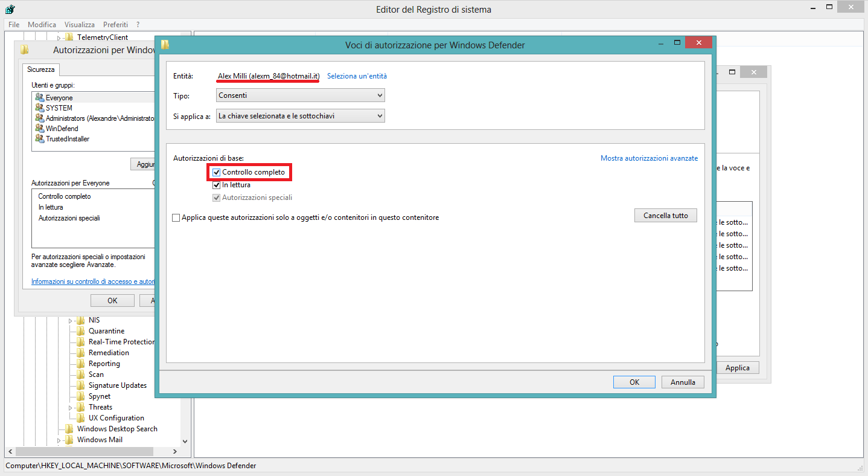The width and height of the screenshot is (868, 476).
Task: Click the Spynet folder icon
Action: click(81, 396)
